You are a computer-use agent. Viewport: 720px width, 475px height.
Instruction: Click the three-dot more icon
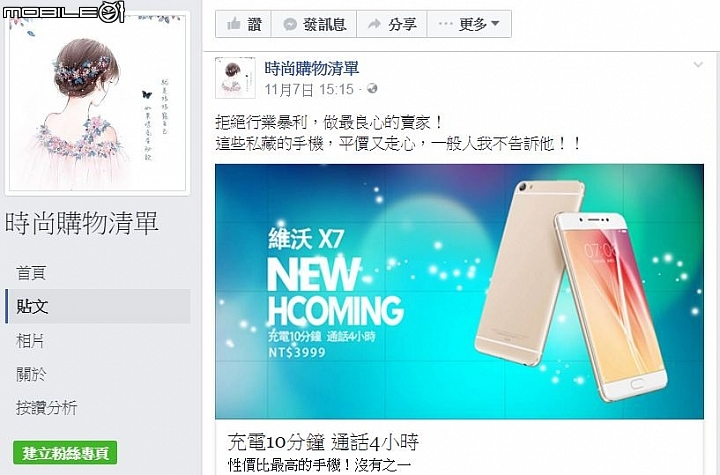coord(445,23)
